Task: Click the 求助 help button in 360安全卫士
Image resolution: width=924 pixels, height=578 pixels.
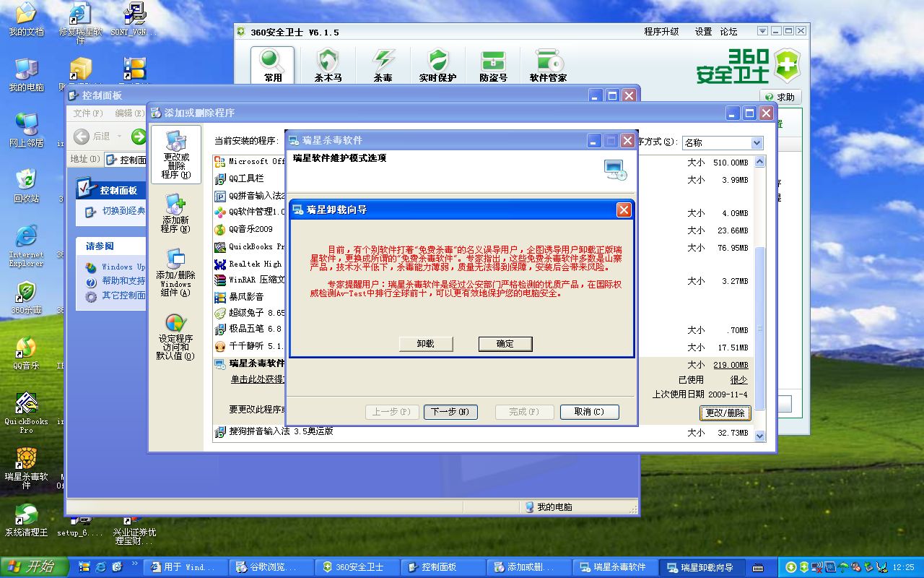Action: (780, 97)
